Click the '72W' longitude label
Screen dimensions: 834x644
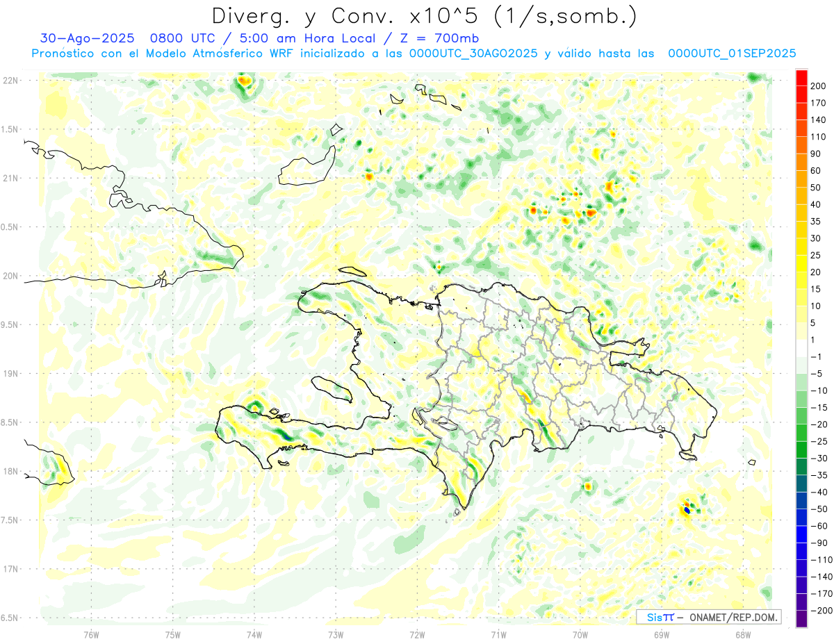pos(417,634)
